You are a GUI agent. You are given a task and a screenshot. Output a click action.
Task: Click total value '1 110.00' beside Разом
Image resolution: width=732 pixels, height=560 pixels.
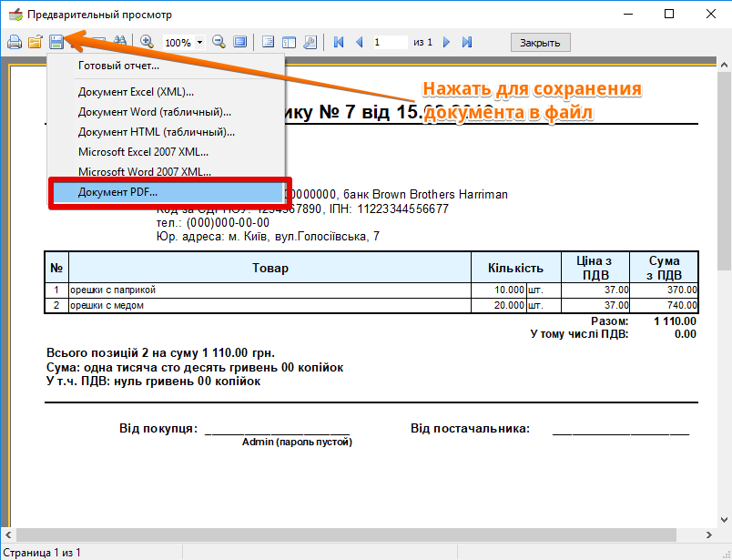coord(675,321)
